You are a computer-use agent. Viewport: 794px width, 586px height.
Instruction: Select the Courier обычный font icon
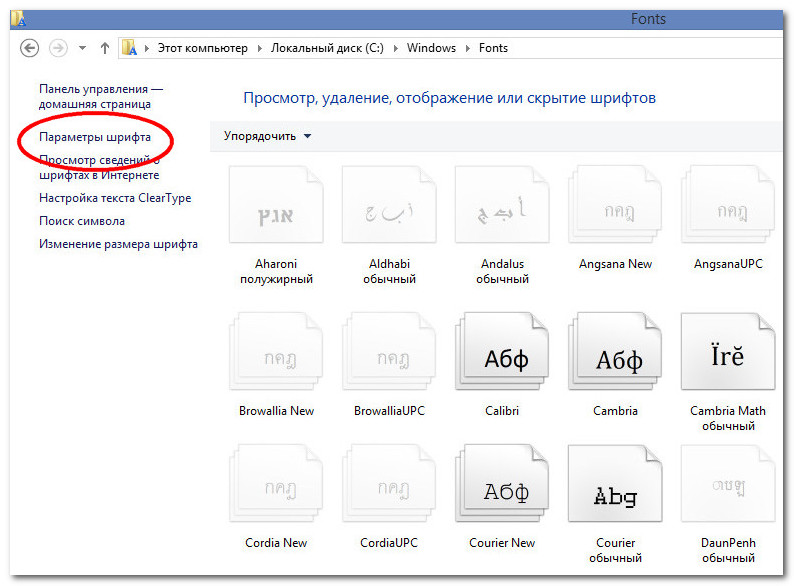point(615,483)
